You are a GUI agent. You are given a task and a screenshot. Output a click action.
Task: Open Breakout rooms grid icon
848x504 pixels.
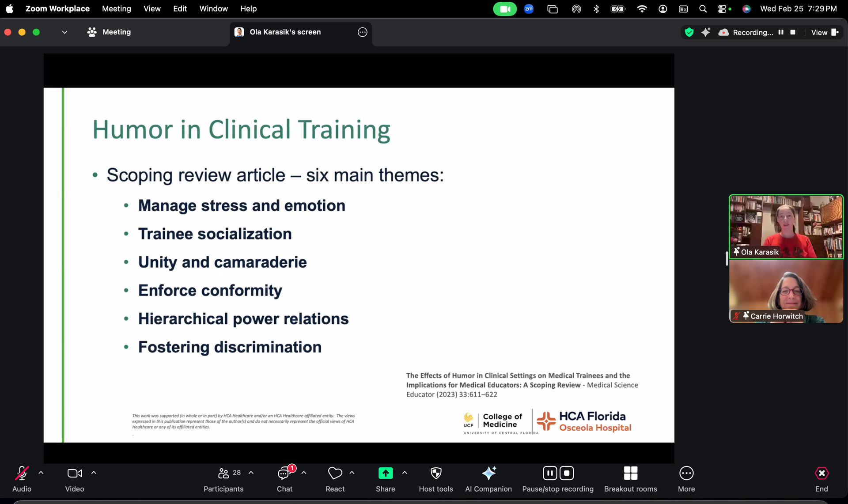(x=630, y=474)
